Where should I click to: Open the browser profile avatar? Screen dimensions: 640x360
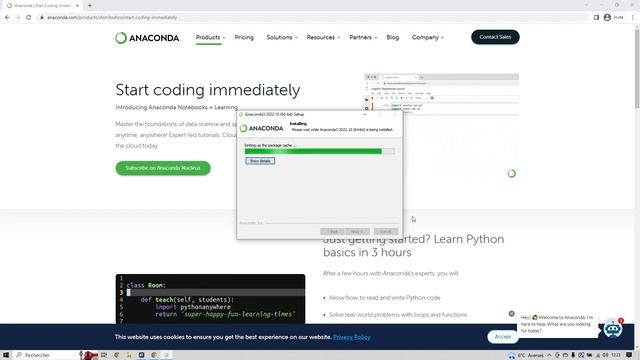(607, 18)
